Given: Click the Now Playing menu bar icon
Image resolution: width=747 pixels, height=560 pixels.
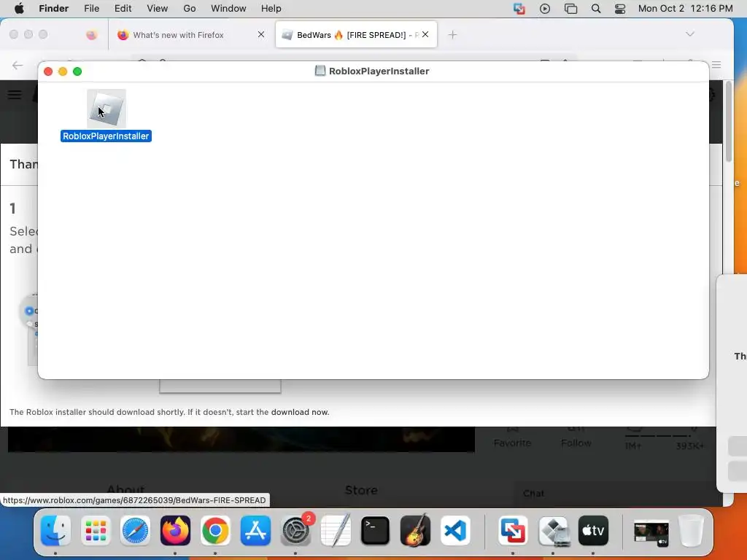Looking at the screenshot, I should point(545,9).
